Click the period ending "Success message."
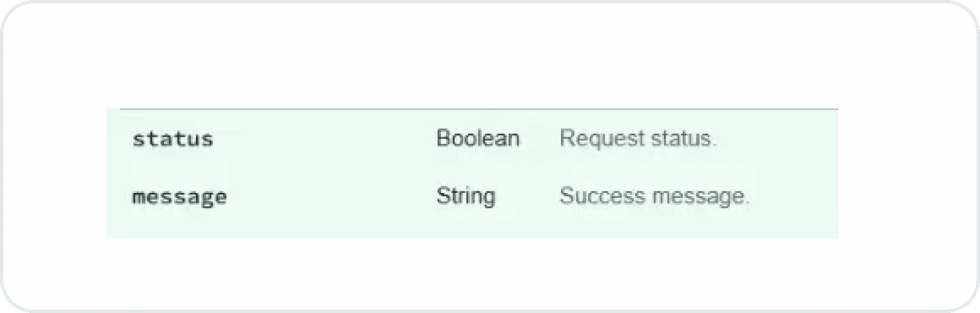Screen dimensions: 980x313 click(x=746, y=204)
